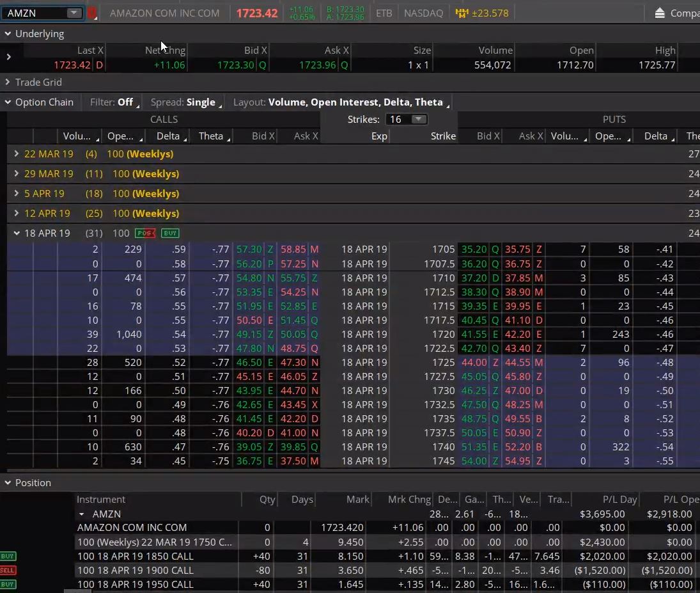Expand the Trade Grid section
This screenshot has width=700, height=593.
point(8,83)
